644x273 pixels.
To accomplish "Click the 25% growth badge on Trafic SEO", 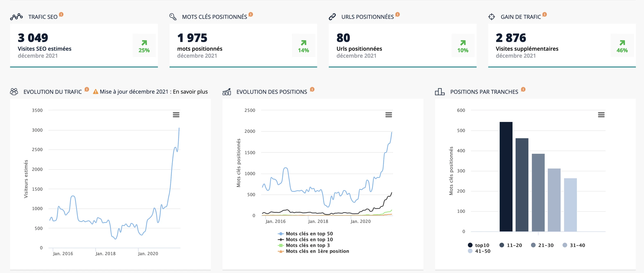I will coord(144,45).
